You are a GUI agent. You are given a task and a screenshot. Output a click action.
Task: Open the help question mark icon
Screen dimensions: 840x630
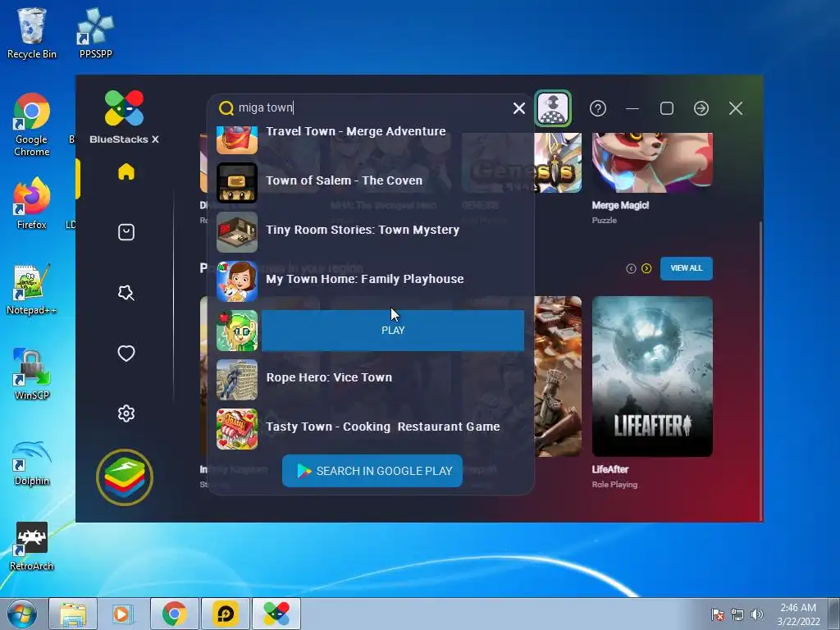click(x=598, y=109)
